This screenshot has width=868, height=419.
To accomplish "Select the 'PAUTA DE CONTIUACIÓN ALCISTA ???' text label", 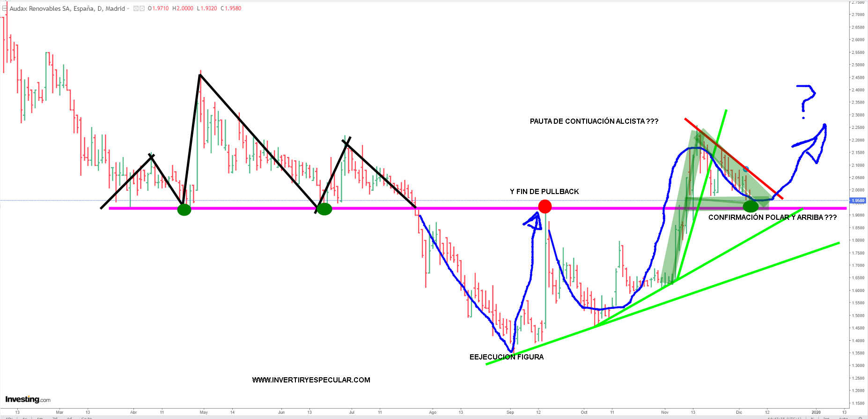I will [x=594, y=121].
